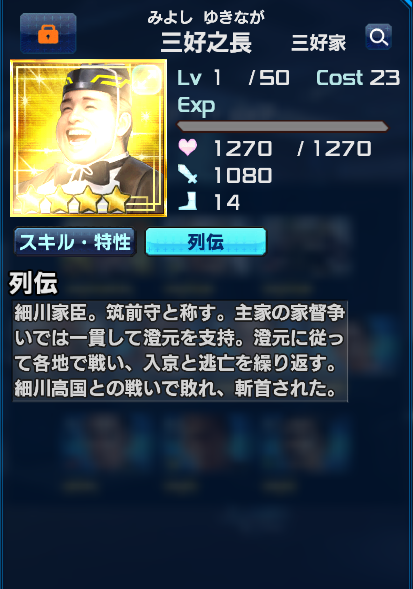Click the boot speed stat icon
This screenshot has height=589, width=413.
click(188, 201)
